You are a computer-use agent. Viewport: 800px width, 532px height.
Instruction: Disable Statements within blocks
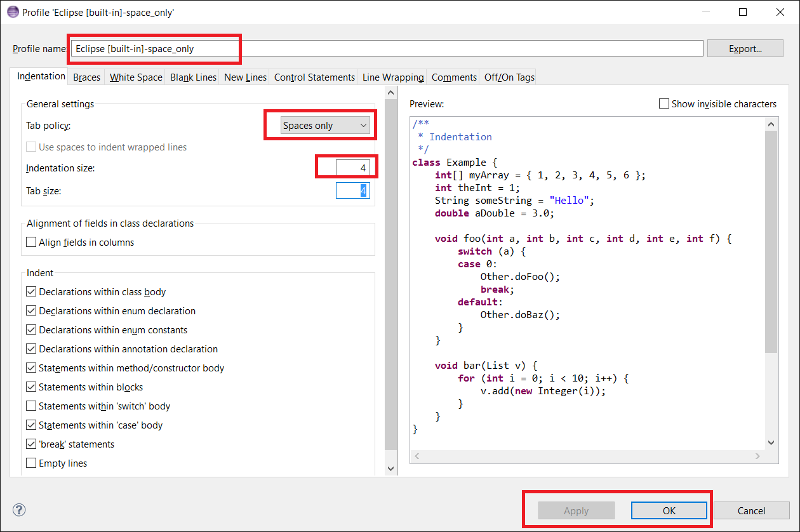(30, 387)
